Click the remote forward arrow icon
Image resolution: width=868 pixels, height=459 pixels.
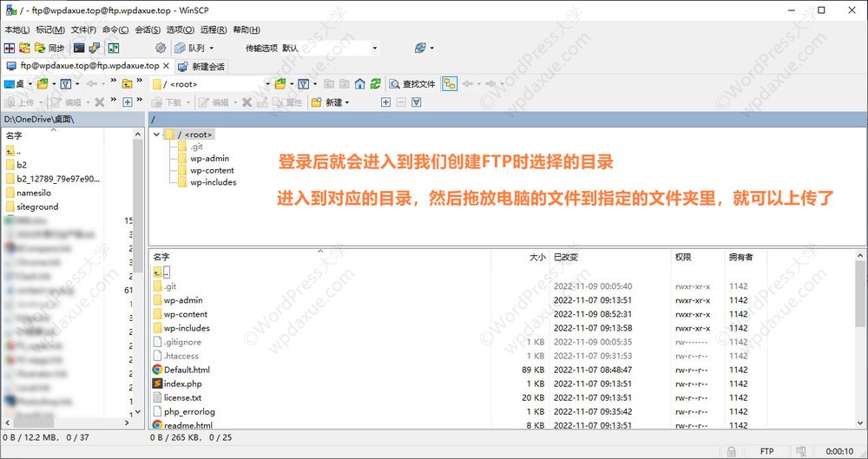(x=490, y=84)
